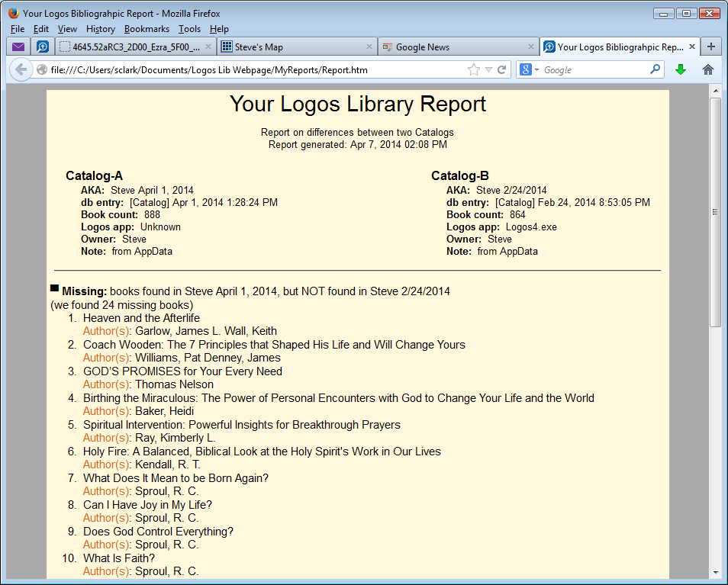This screenshot has width=728, height=585.
Task: Go to the Firefox home page
Action: 708,69
